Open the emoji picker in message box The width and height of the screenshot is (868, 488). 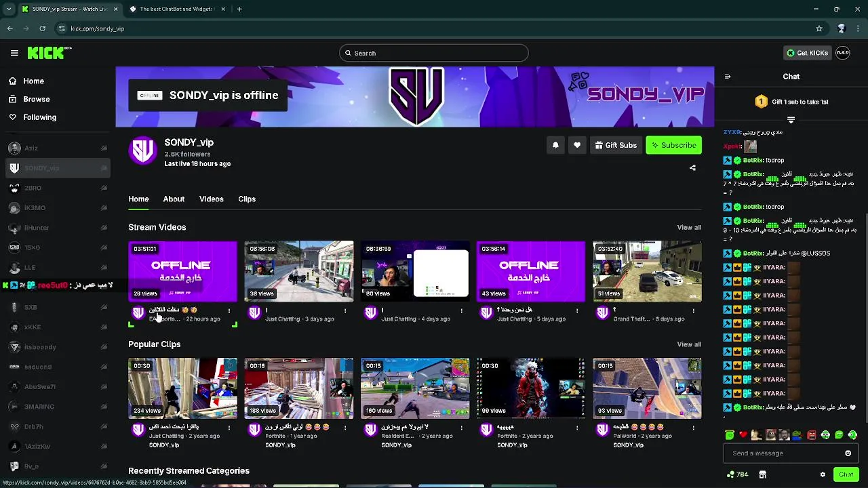point(848,453)
